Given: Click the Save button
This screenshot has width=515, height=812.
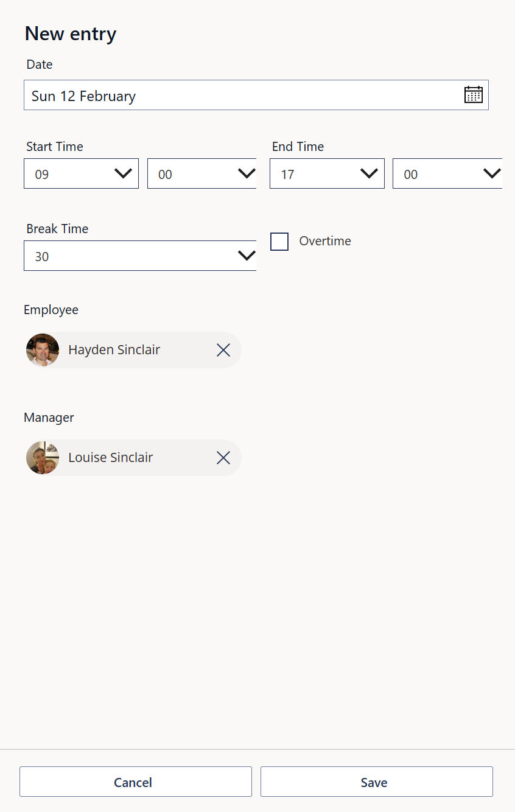Looking at the screenshot, I should 376,782.
